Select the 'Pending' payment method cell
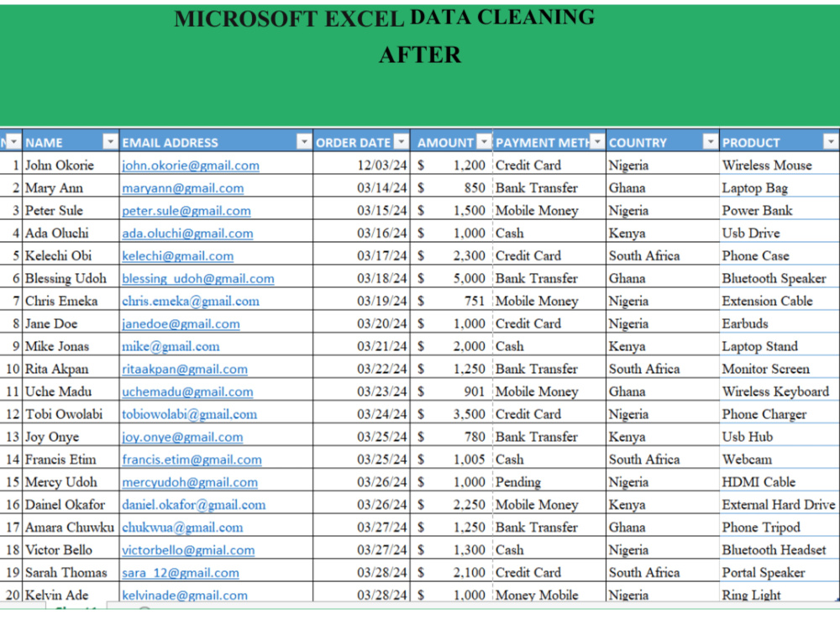The image size is (840, 630). [x=549, y=481]
